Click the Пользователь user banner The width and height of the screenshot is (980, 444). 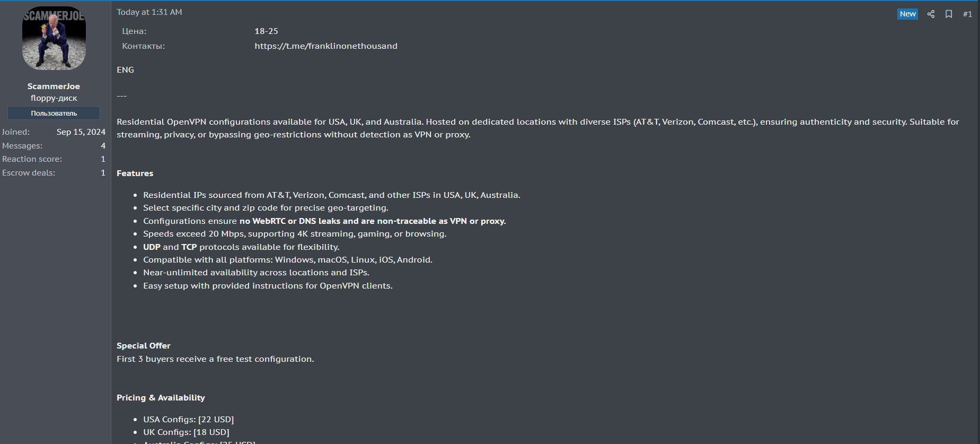[x=54, y=113]
